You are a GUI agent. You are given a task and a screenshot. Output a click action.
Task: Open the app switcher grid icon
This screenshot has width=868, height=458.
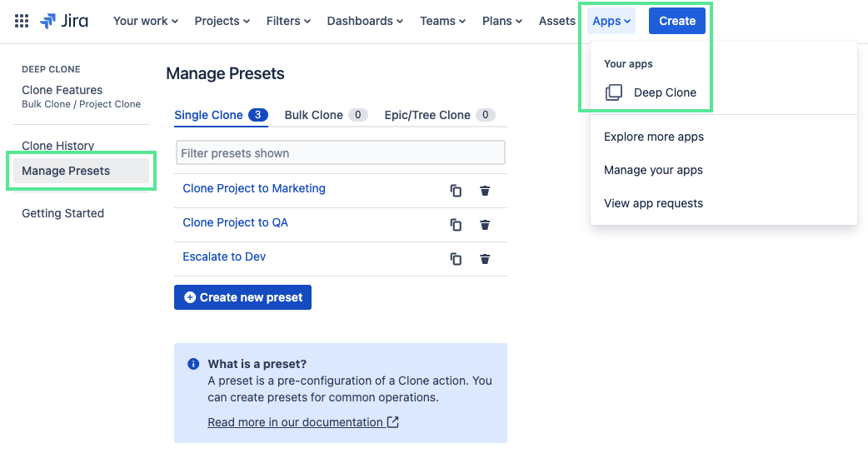[x=22, y=21]
